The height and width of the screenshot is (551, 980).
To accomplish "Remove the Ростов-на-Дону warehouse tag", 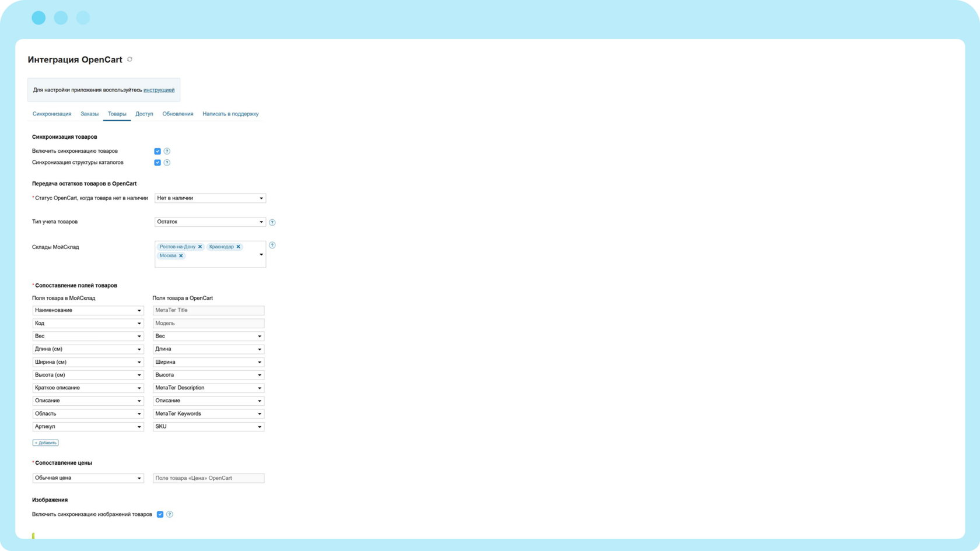I will coord(200,247).
